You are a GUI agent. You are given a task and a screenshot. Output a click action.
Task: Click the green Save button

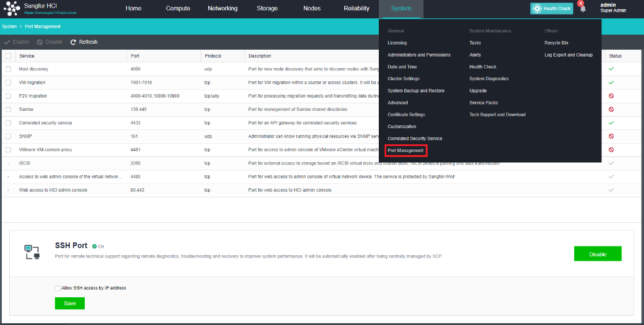[70, 303]
